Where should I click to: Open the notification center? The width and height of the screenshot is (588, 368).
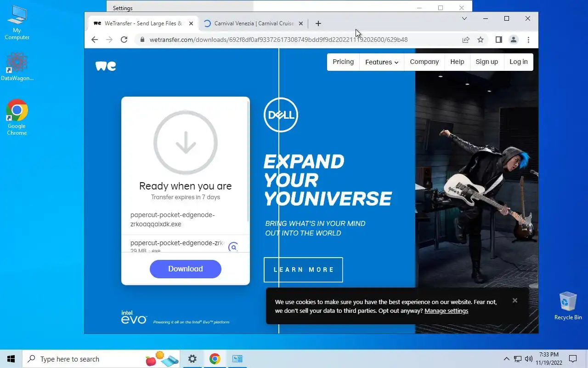tap(573, 359)
